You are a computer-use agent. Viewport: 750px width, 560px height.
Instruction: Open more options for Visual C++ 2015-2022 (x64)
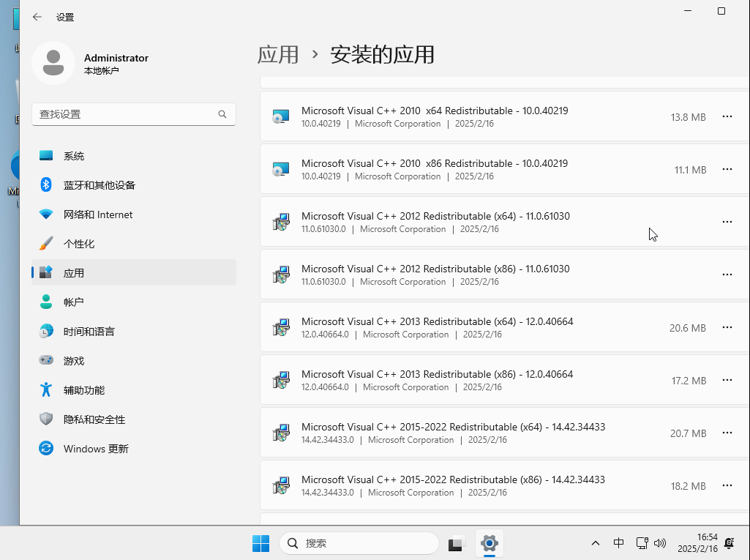(727, 432)
